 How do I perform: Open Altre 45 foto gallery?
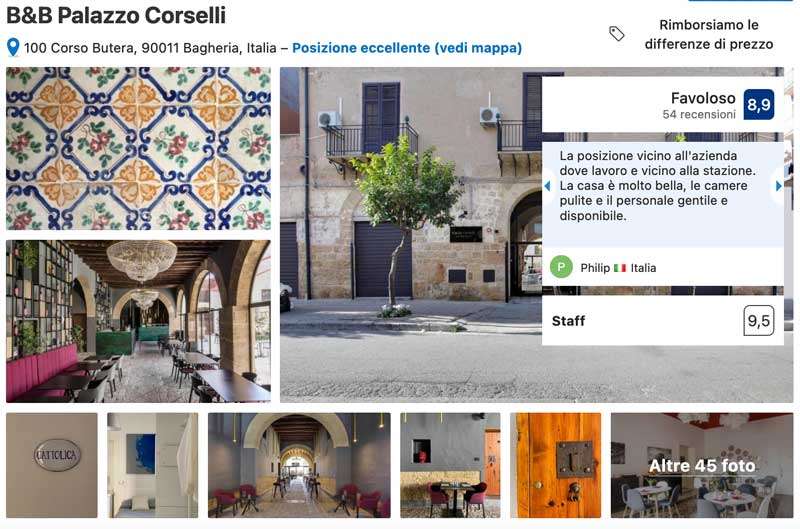pyautogui.click(x=702, y=465)
